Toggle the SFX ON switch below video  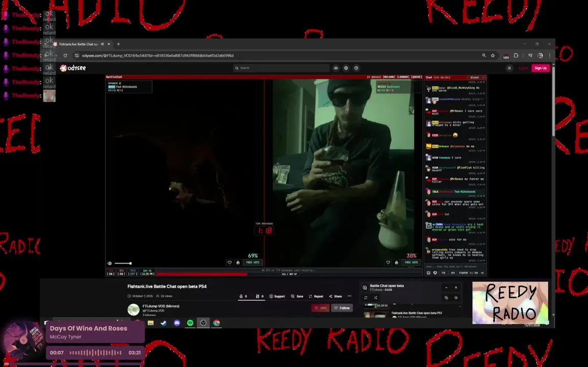(121, 272)
